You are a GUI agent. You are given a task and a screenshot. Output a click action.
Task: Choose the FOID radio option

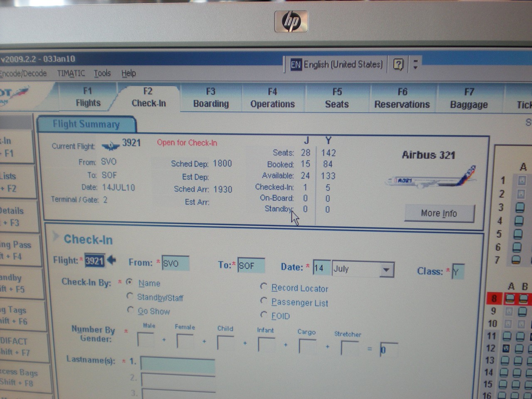tap(264, 314)
